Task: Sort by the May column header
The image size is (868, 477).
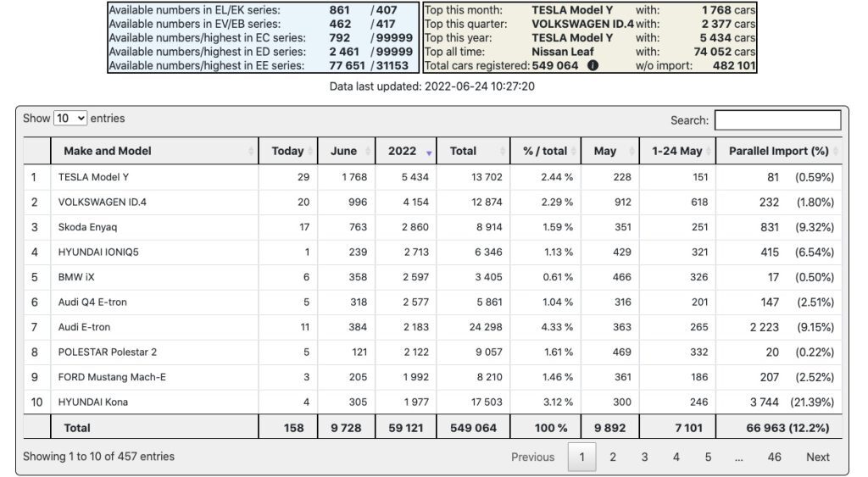Action: (x=605, y=151)
